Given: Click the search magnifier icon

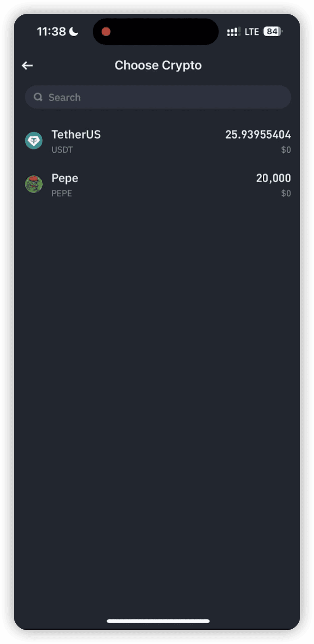Looking at the screenshot, I should [x=38, y=97].
